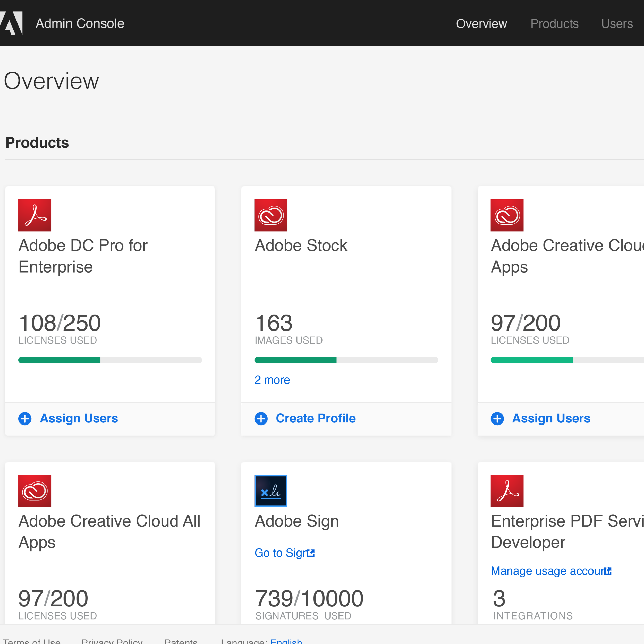Image resolution: width=644 pixels, height=644 pixels.
Task: Click the Adobe Stock Creative Cloud icon
Action: (x=271, y=215)
